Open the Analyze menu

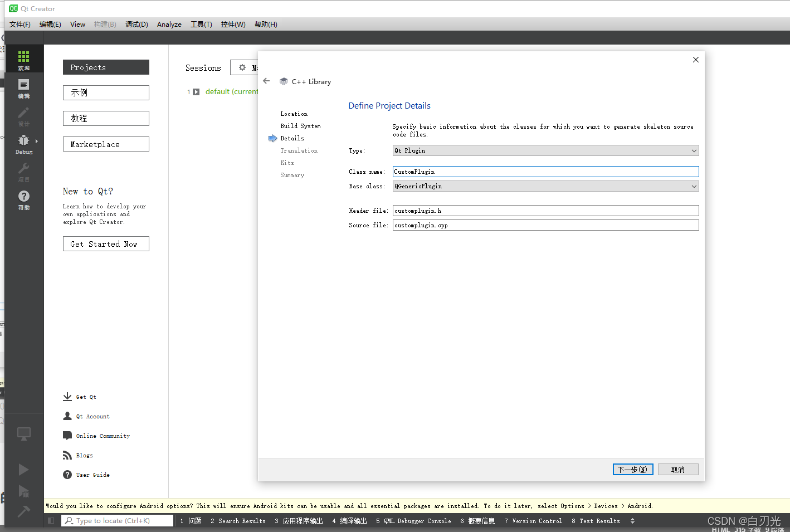pyautogui.click(x=169, y=24)
